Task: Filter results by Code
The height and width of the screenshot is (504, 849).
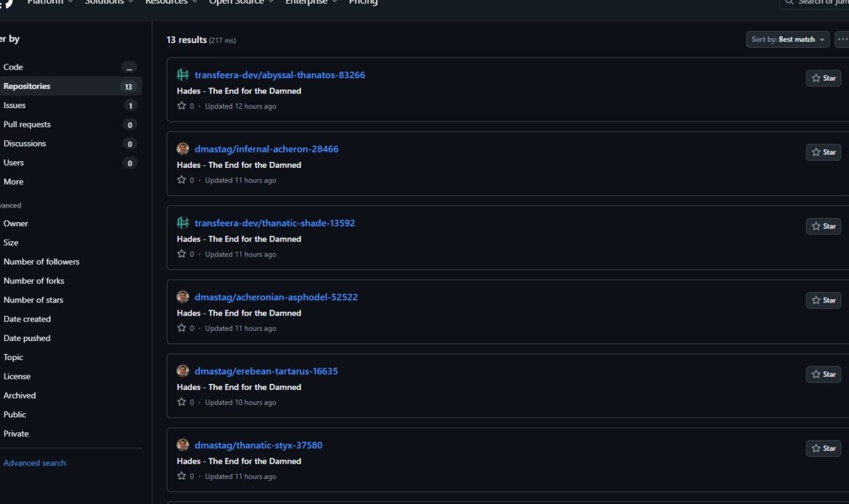Action: 69,67
